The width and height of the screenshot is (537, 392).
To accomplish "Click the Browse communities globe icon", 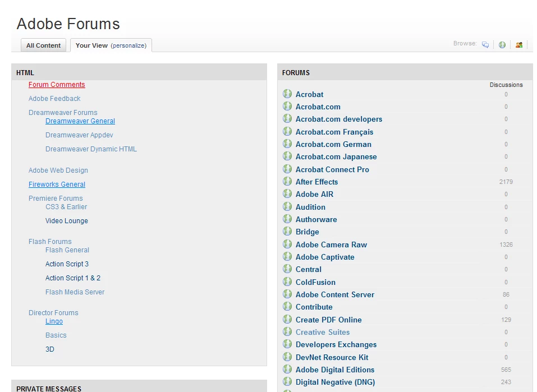I will pos(502,45).
